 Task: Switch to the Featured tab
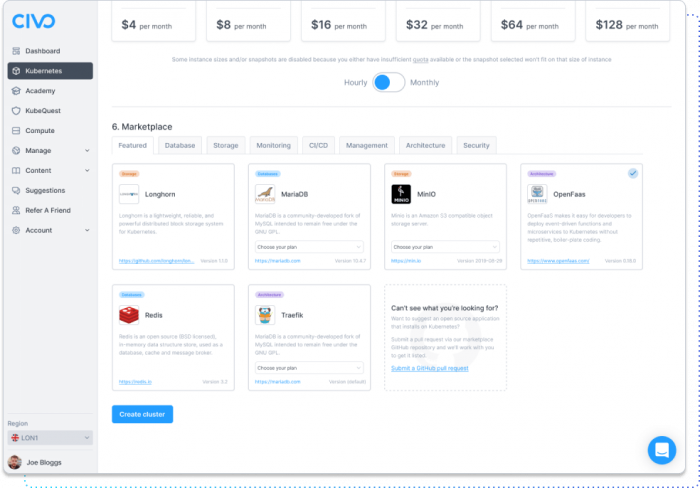[133, 146]
